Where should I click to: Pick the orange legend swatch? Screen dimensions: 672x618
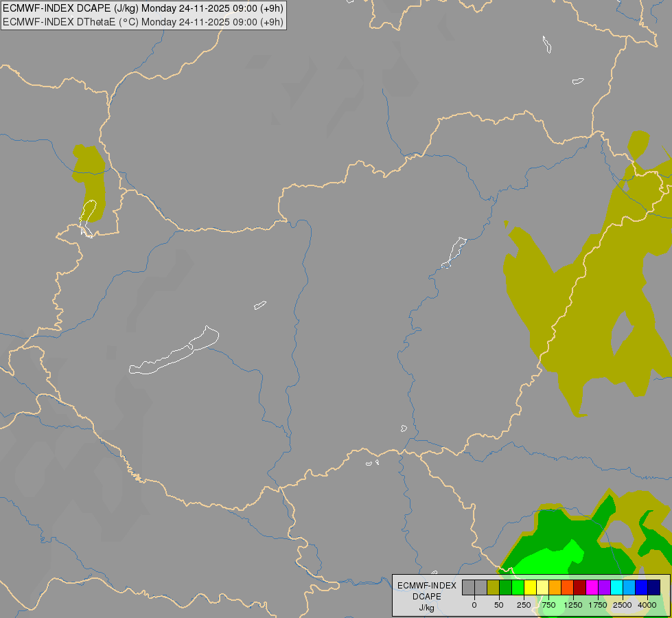pyautogui.click(x=555, y=587)
